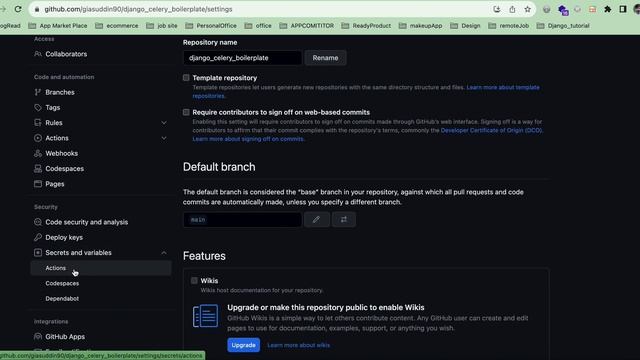The height and width of the screenshot is (360, 640).
Task: Check Require contributors to sign off
Action: pos(186,112)
